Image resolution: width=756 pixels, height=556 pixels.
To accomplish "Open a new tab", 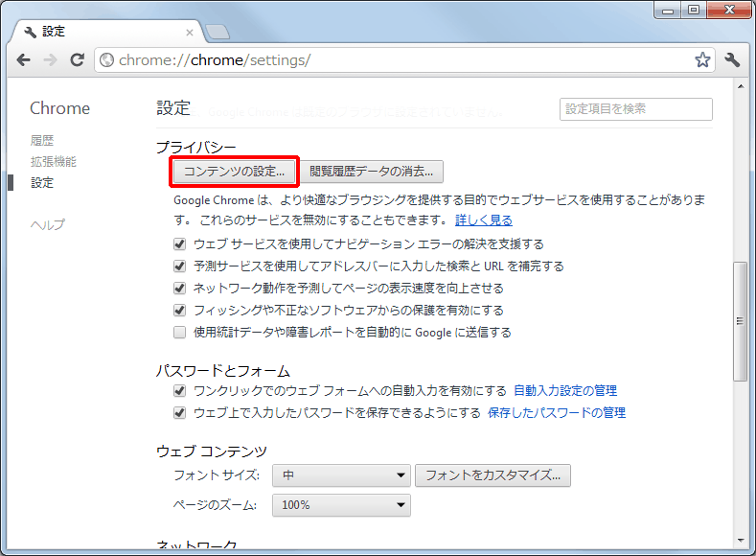I will click(x=218, y=32).
